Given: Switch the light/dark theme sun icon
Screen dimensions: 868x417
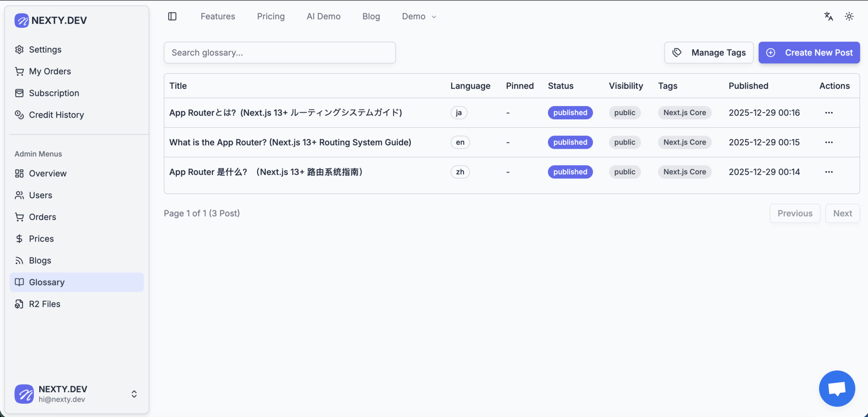Looking at the screenshot, I should (849, 16).
